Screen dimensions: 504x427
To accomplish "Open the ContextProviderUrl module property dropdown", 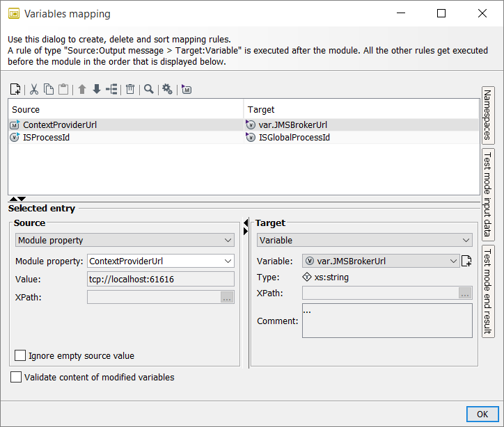I will [160, 261].
